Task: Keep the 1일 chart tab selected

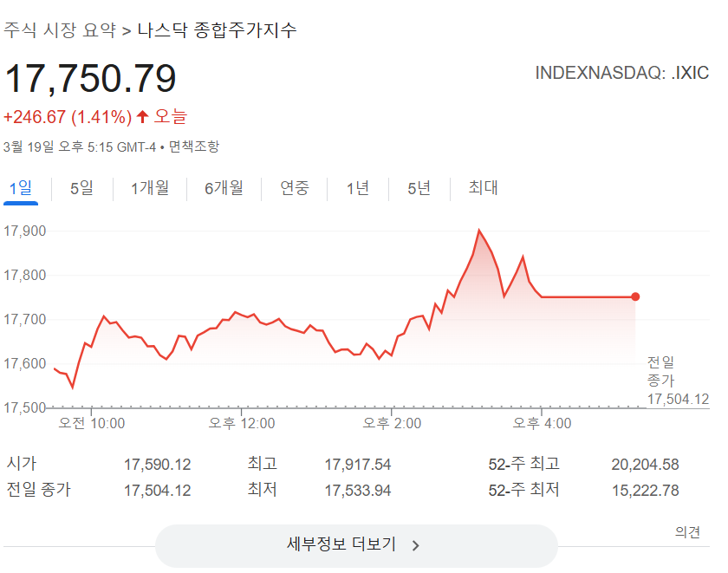Action: click(19, 187)
